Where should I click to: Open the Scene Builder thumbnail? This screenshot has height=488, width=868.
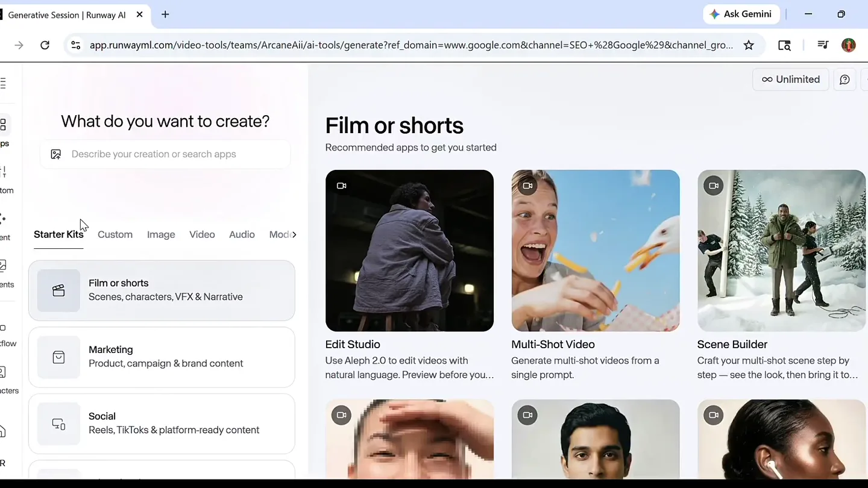781,251
